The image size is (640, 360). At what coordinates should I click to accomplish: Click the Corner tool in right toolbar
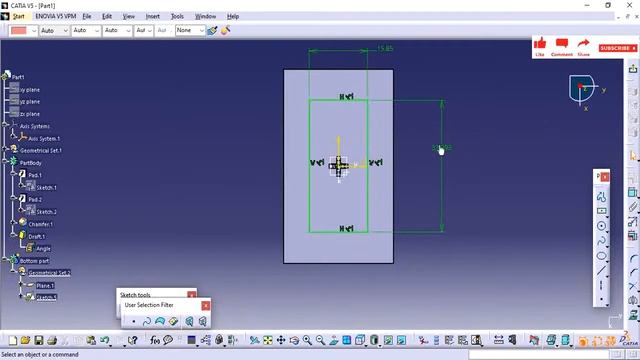633,258
